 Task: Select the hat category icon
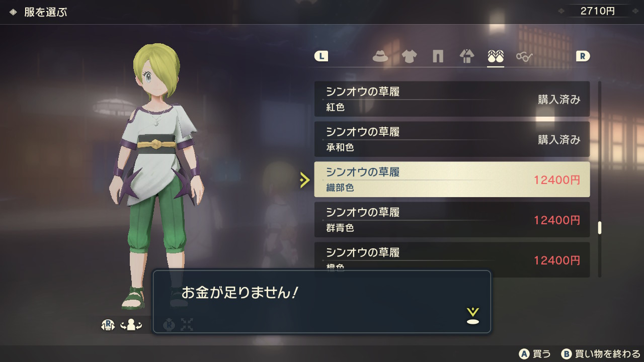click(x=380, y=56)
